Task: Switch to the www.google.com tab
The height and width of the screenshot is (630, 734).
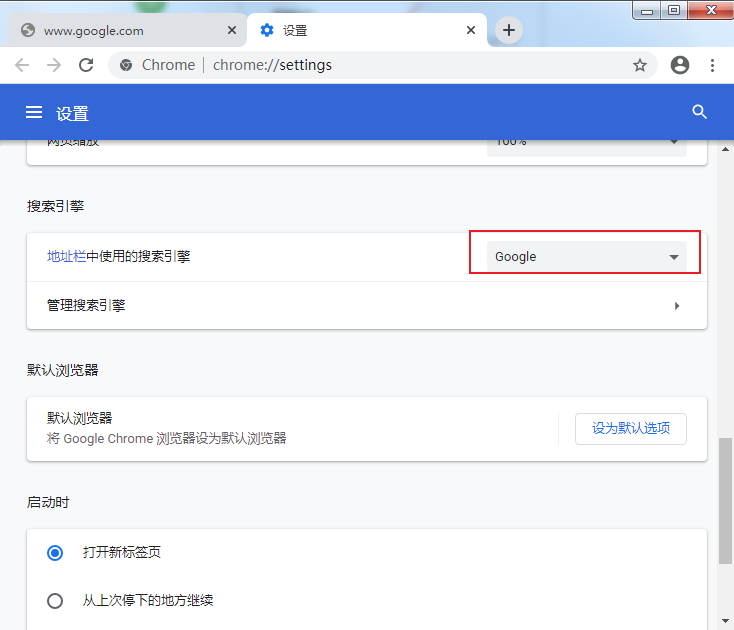Action: (x=127, y=30)
